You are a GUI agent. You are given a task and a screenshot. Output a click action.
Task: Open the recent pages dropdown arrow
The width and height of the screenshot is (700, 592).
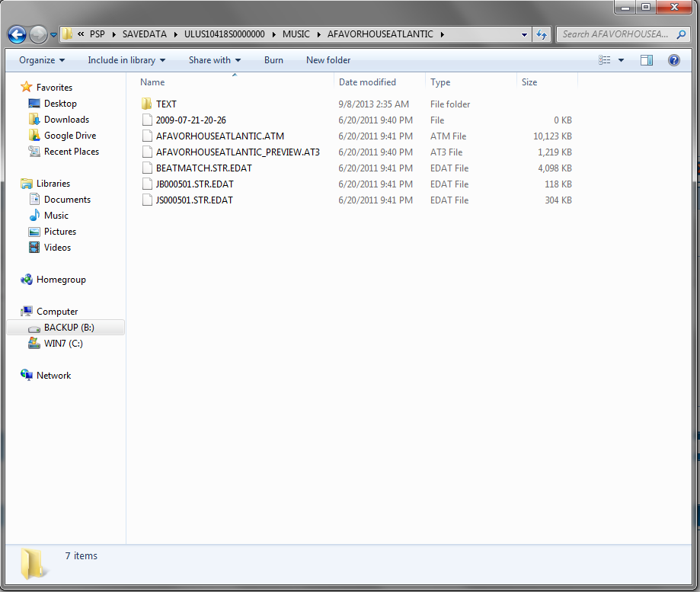click(x=53, y=35)
